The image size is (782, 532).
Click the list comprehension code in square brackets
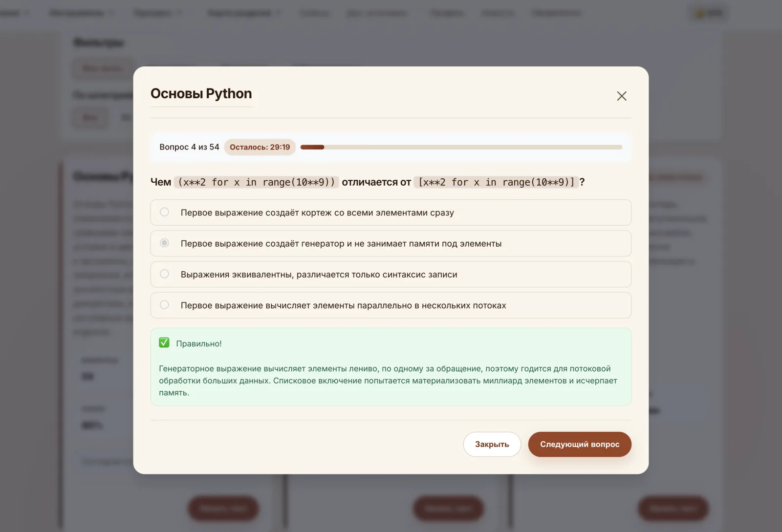coord(496,182)
